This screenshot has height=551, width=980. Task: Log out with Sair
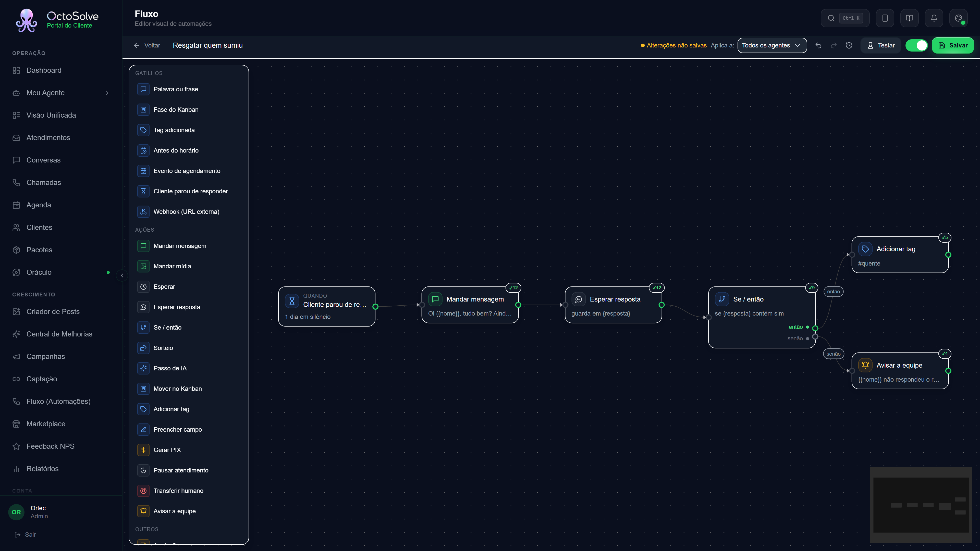coord(25,534)
